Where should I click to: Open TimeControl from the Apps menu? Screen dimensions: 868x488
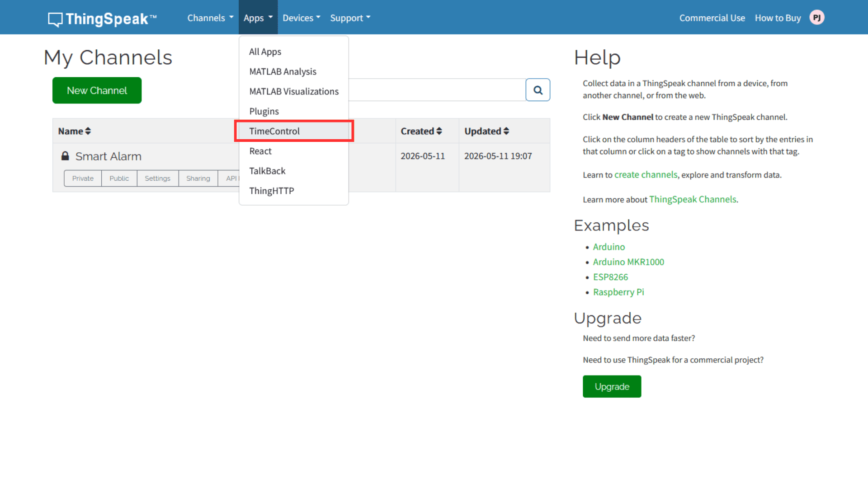tap(294, 131)
